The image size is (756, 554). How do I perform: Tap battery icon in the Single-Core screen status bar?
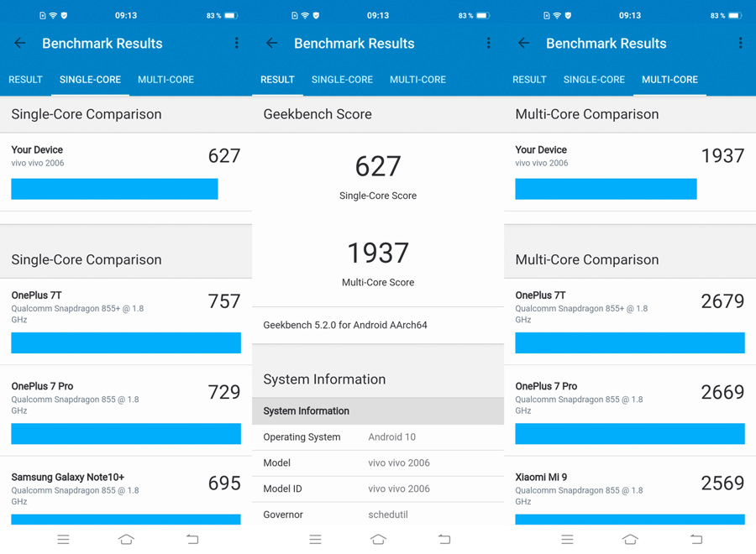231,15
